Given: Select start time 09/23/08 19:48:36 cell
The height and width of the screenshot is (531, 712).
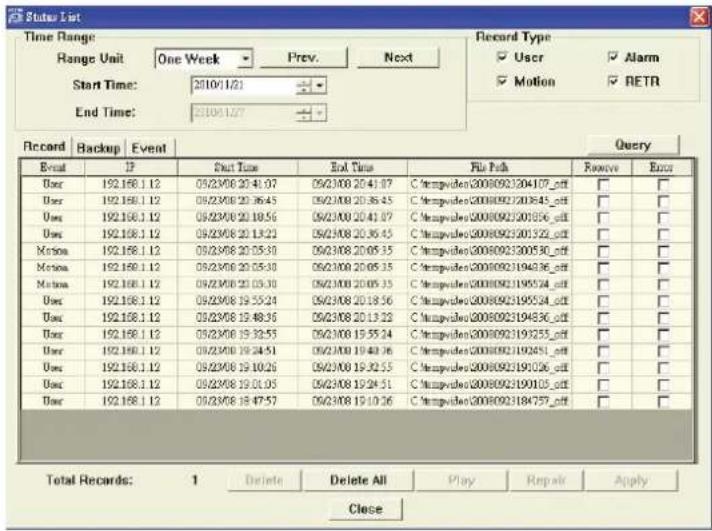Looking at the screenshot, I should coord(237,318).
